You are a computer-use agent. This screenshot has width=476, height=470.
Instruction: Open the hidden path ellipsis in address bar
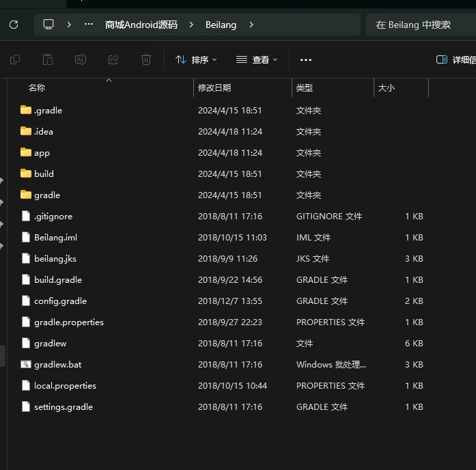point(89,24)
